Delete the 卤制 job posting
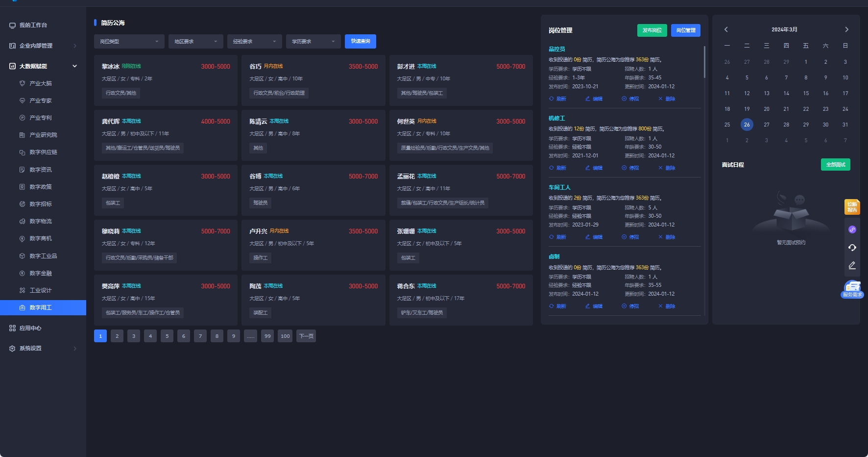The image size is (868, 457). 667,306
